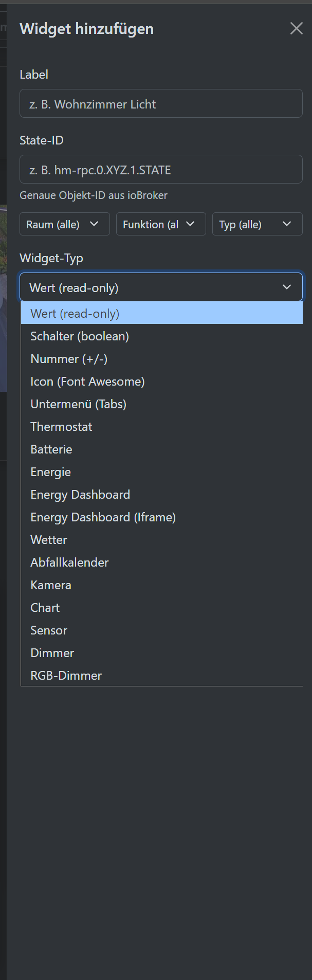312x980 pixels.
Task: Click the Label input field
Action: click(161, 104)
